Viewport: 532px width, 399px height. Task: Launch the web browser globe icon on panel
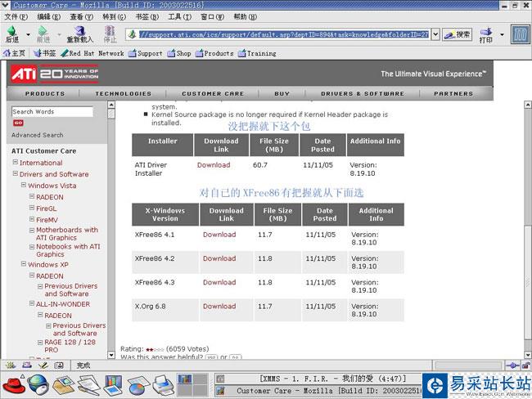(x=38, y=384)
